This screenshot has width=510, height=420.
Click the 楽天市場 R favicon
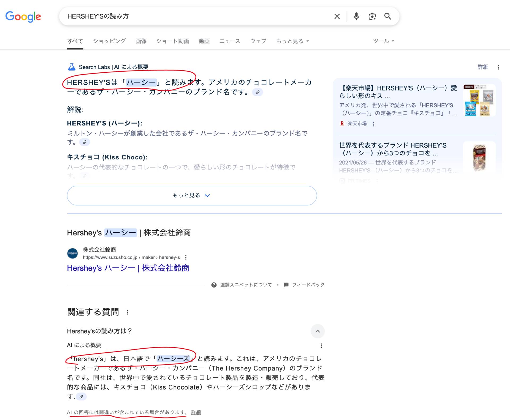(x=342, y=124)
